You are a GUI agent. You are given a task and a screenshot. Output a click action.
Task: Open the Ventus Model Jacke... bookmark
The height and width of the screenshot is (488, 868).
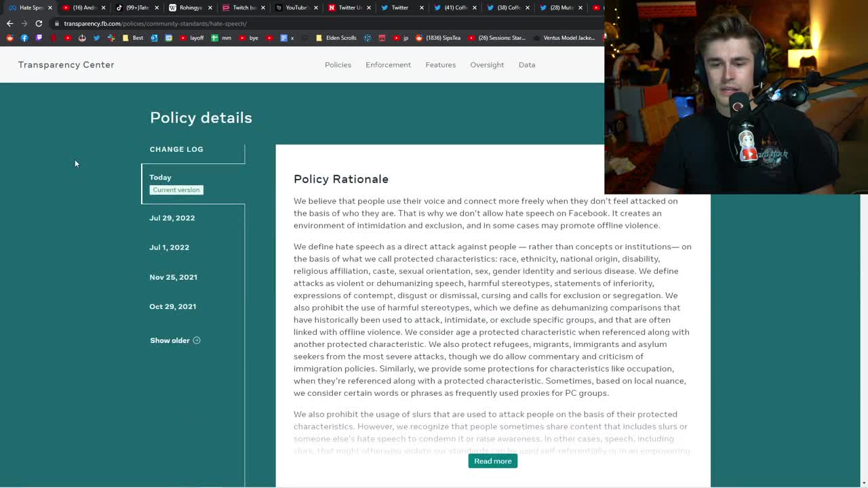coord(564,38)
